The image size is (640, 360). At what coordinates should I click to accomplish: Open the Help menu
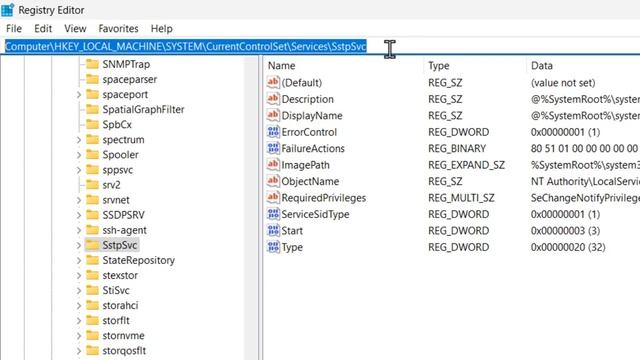(162, 29)
